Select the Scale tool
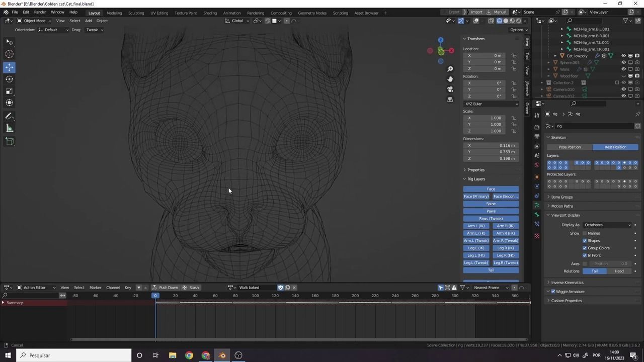Screen dimensions: 644x362 tap(10, 91)
